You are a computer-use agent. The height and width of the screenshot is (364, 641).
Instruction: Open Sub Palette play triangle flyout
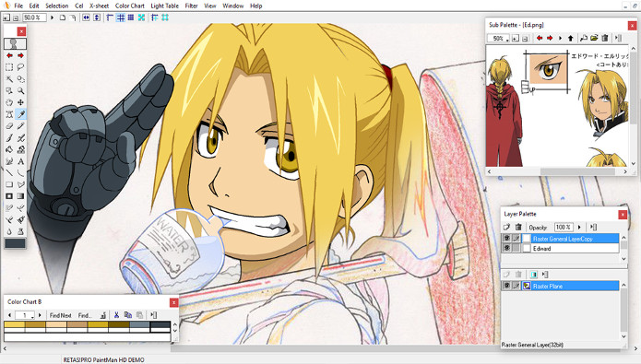560,38
